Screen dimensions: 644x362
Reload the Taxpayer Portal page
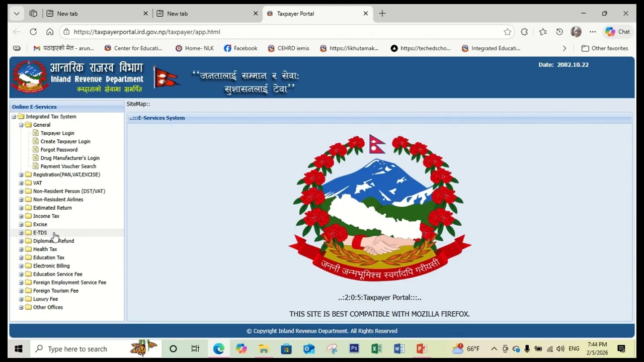33,32
